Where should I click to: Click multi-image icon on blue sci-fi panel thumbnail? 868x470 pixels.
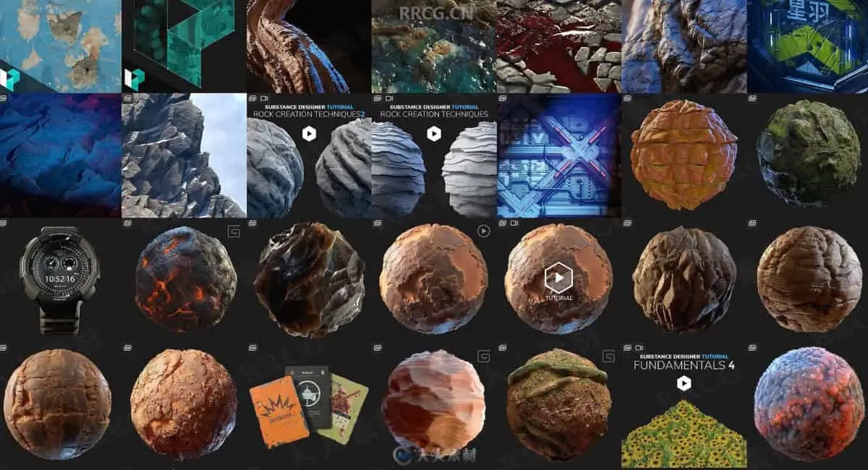tap(503, 98)
